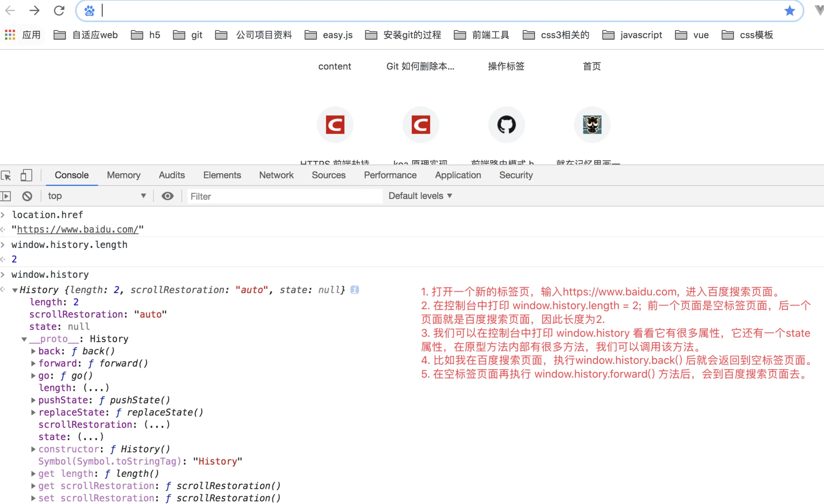Open the Apps grid icon in bookmarks bar
This screenshot has height=504, width=824.
pyautogui.click(x=10, y=35)
